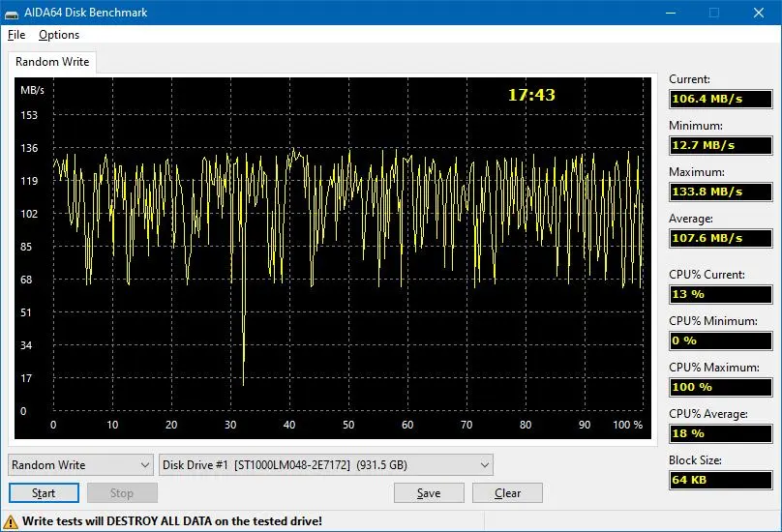Screen dimensions: 782x532
Task: Click the Current value 106.4 MB/s
Action: point(721,99)
